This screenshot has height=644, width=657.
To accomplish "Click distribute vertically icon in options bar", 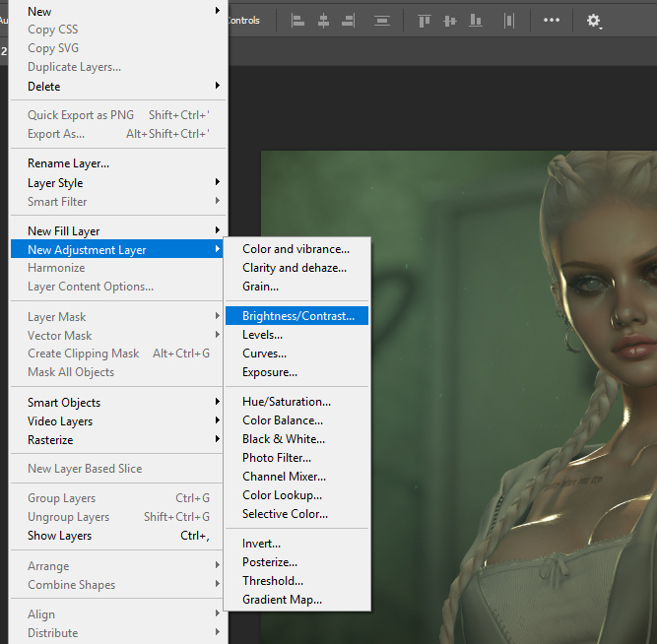I will pyautogui.click(x=382, y=20).
